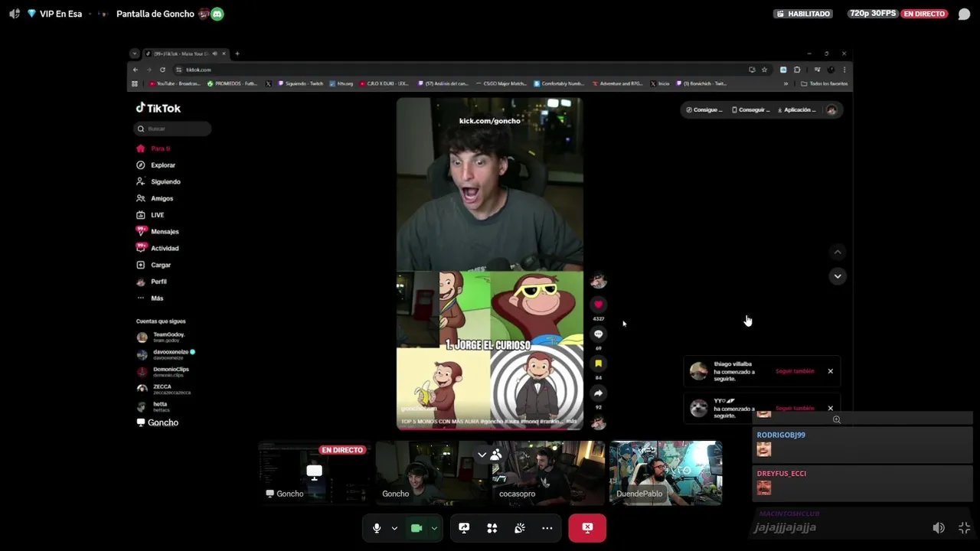The height and width of the screenshot is (551, 980).
Task: Toggle the Discord microphone mute button
Action: 377,528
